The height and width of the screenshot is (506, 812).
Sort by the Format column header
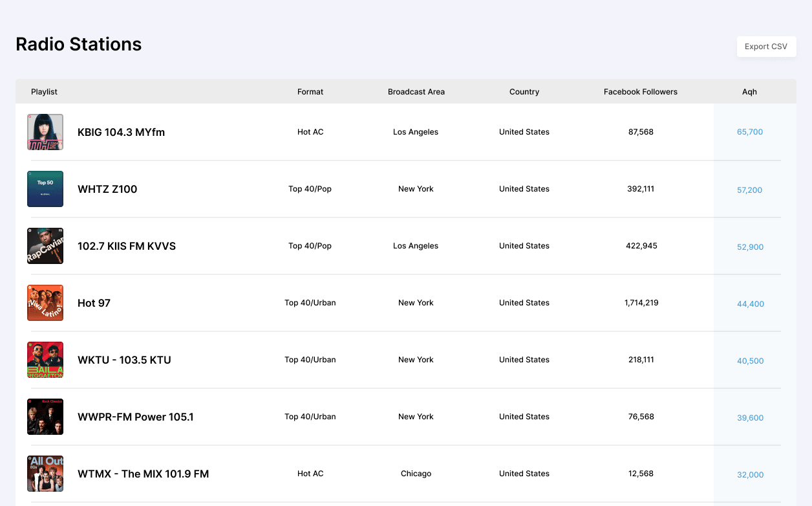point(310,91)
